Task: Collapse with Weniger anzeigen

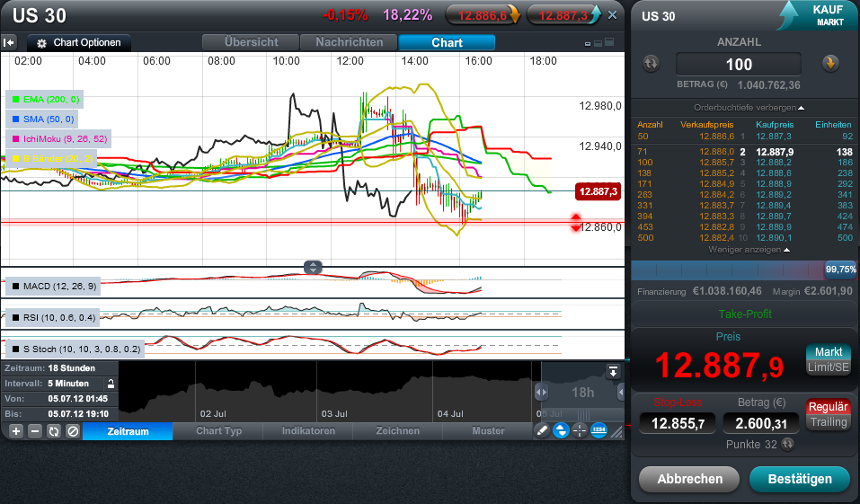Action: (x=749, y=250)
